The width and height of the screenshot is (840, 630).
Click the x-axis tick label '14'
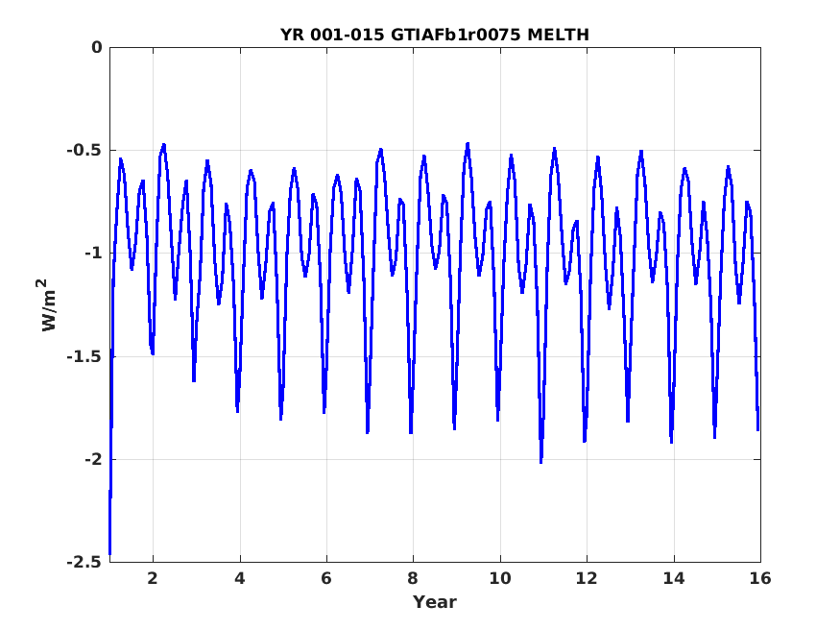tap(673, 578)
